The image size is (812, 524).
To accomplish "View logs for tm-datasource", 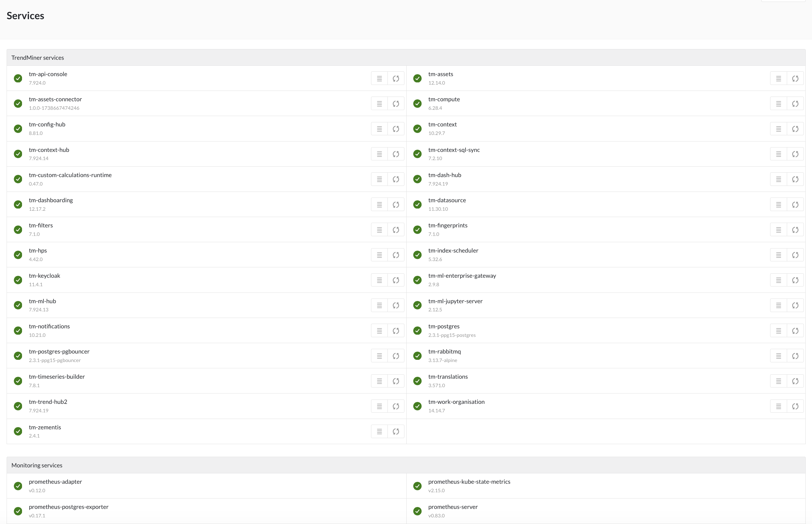I will (778, 204).
